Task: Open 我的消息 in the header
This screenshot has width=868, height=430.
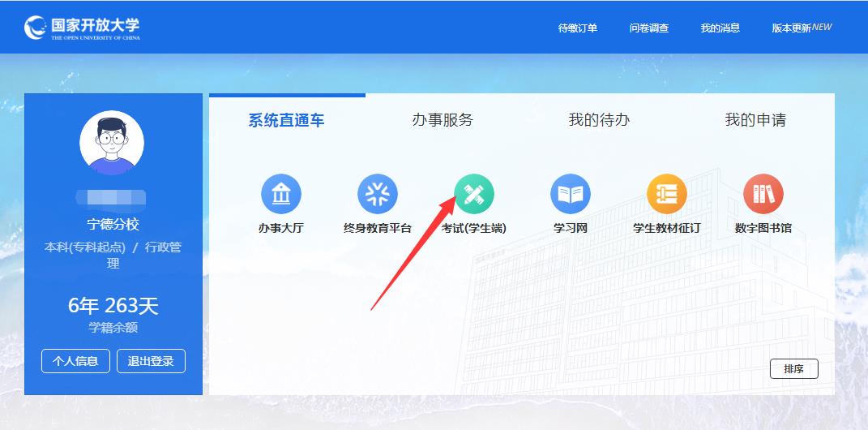Action: (720, 28)
